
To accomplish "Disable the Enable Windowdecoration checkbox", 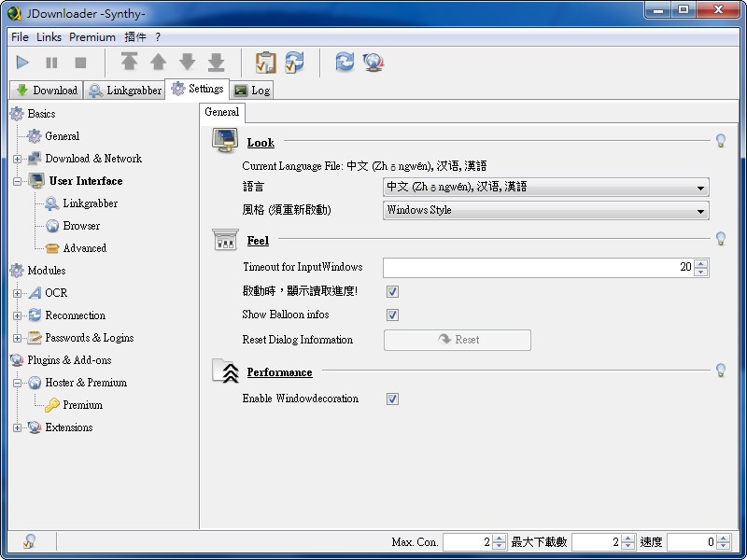I will (392, 399).
